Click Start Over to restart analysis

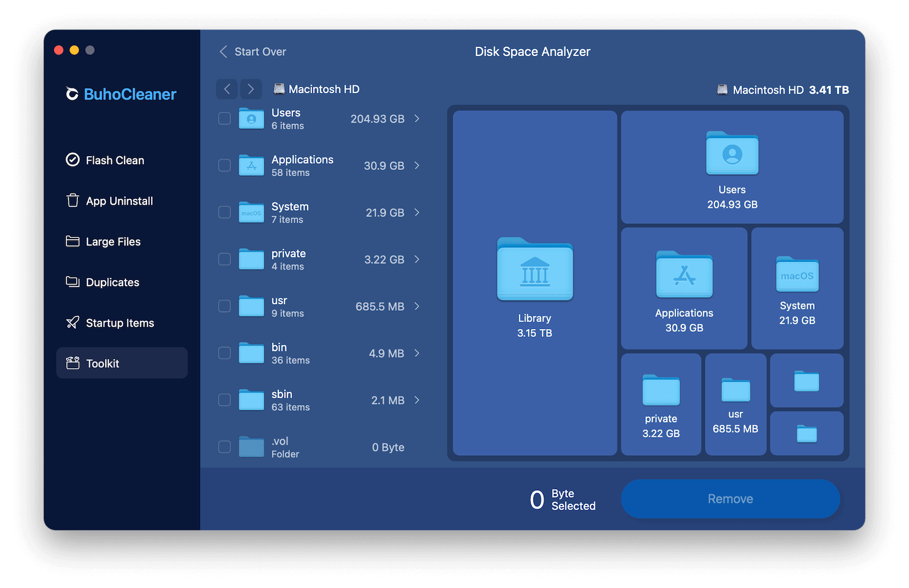(252, 52)
